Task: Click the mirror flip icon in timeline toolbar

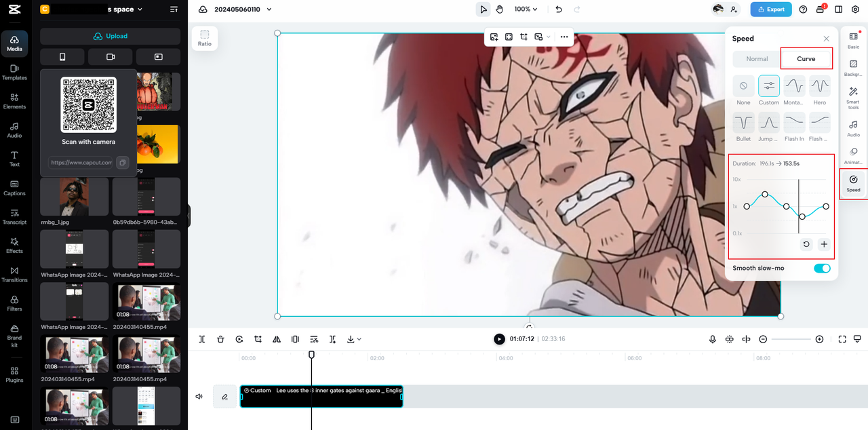Action: 277,339
